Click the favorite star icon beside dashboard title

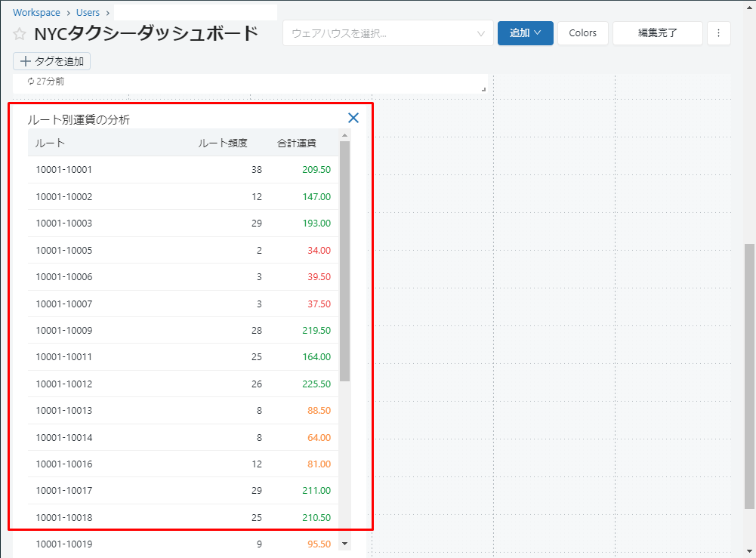coord(20,35)
